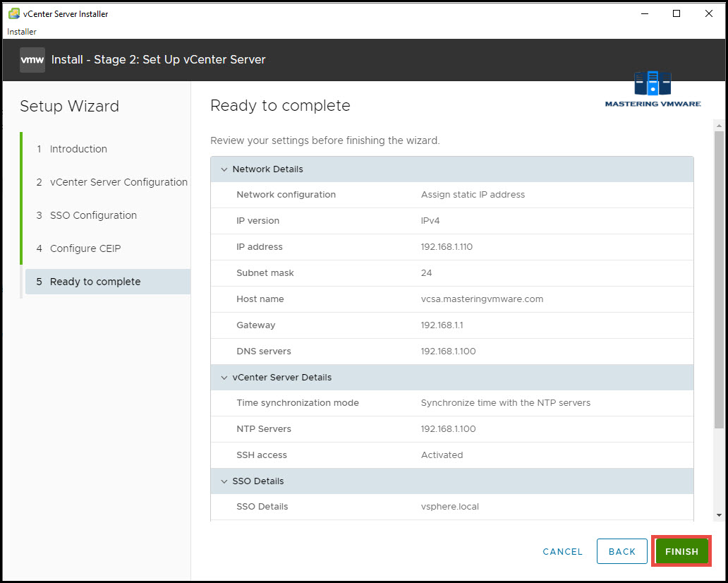Collapse the vCenter Server Details section
This screenshot has width=728, height=583.
pos(224,378)
